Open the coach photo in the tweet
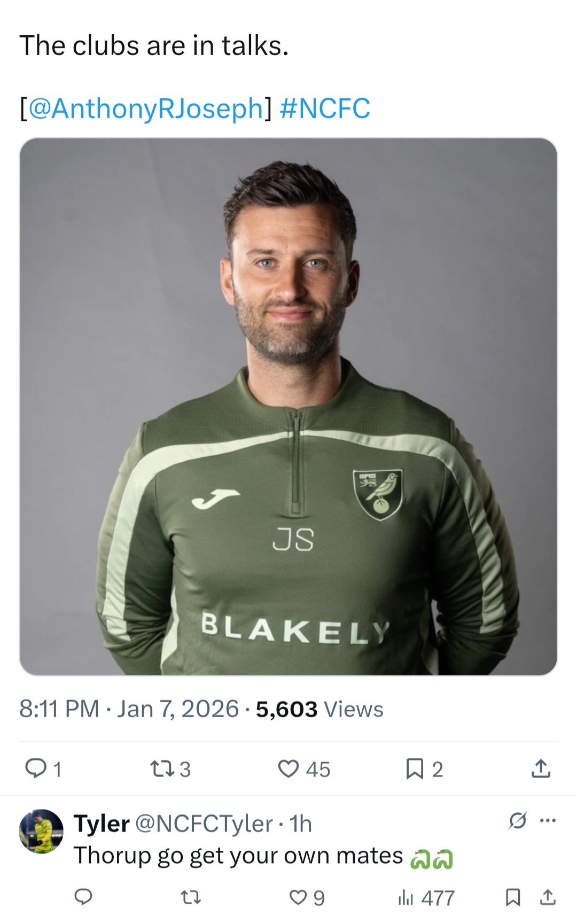The image size is (577, 924). 288,406
